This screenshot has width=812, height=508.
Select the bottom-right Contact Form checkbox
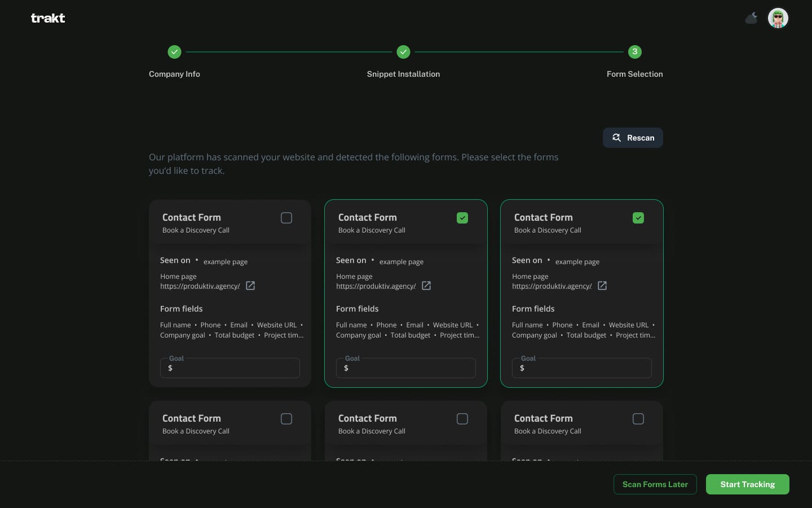point(638,419)
